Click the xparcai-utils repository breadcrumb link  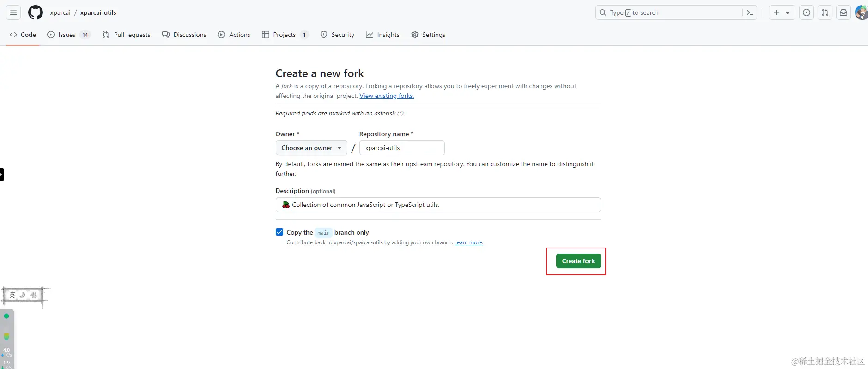pyautogui.click(x=98, y=12)
